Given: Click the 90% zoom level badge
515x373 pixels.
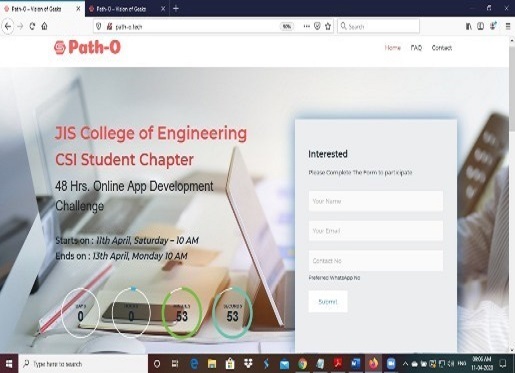Looking at the screenshot, I should (x=287, y=27).
